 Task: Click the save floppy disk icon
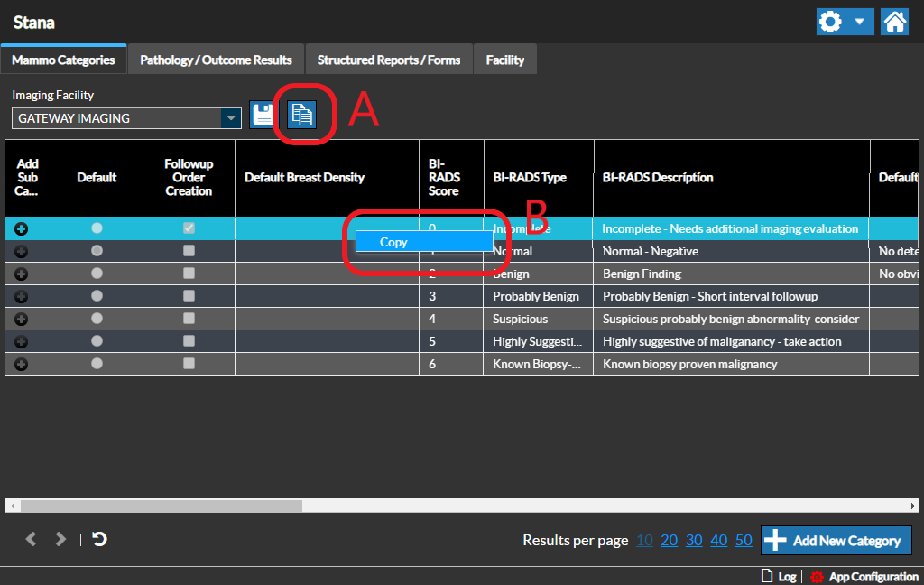pos(263,115)
